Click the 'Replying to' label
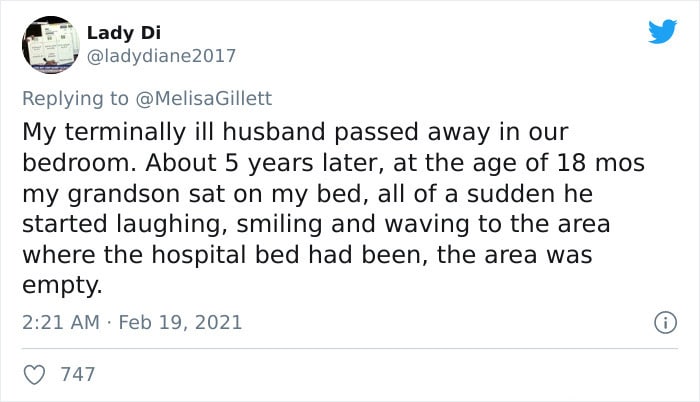This screenshot has width=700, height=402. coord(75,99)
